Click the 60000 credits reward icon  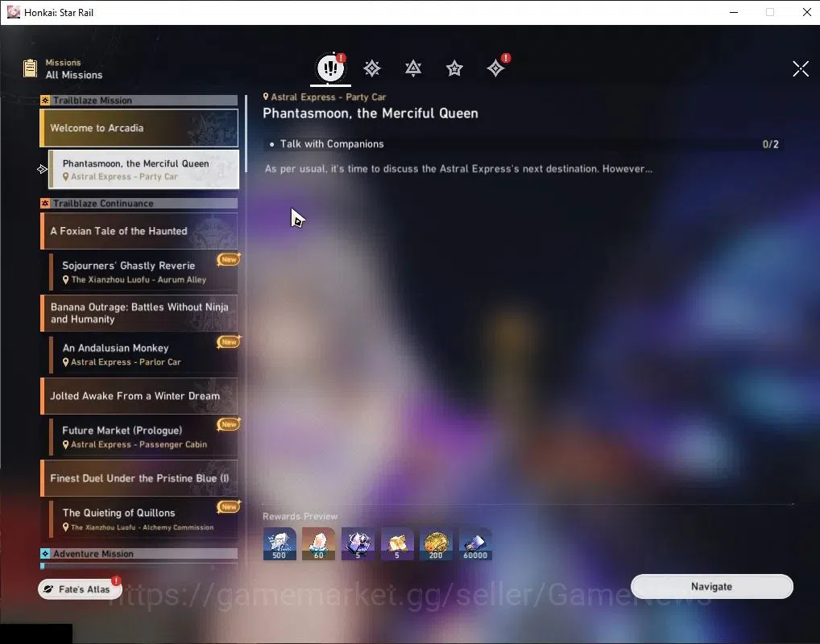coord(475,543)
